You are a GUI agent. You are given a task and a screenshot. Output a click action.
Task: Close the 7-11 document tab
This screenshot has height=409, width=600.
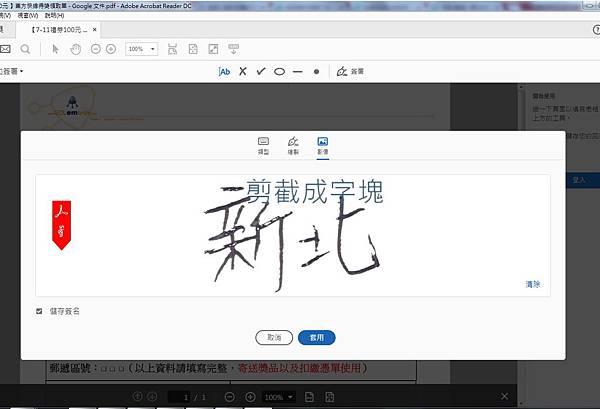click(x=95, y=29)
